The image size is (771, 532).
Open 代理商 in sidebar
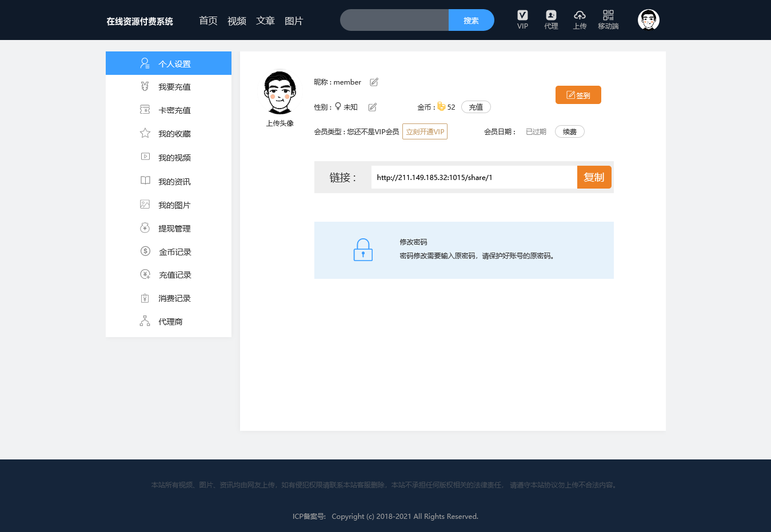point(170,322)
